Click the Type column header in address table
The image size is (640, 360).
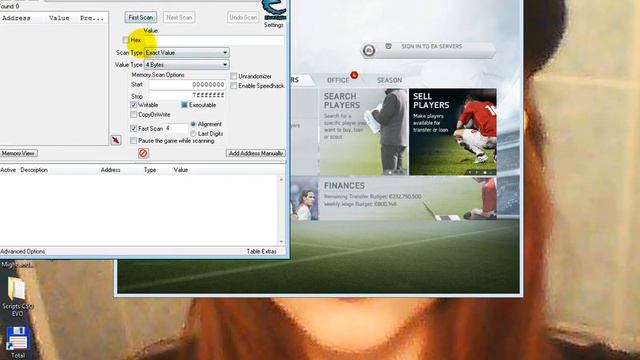click(x=150, y=170)
